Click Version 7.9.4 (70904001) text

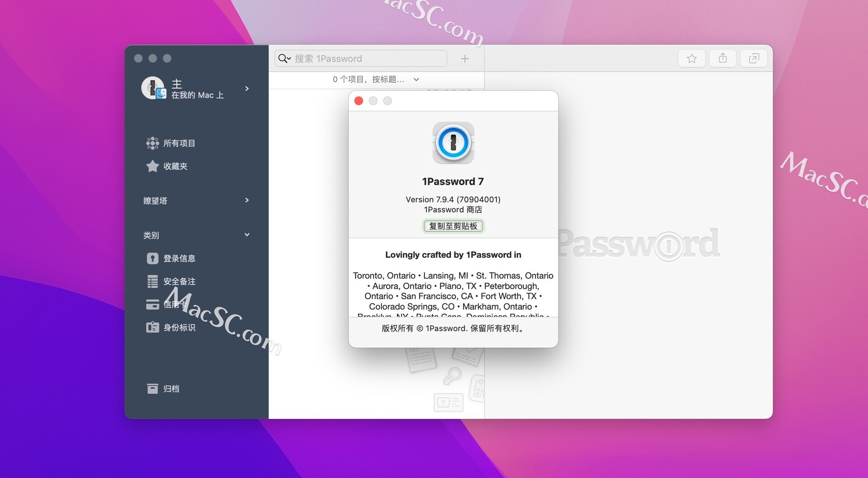click(x=453, y=199)
